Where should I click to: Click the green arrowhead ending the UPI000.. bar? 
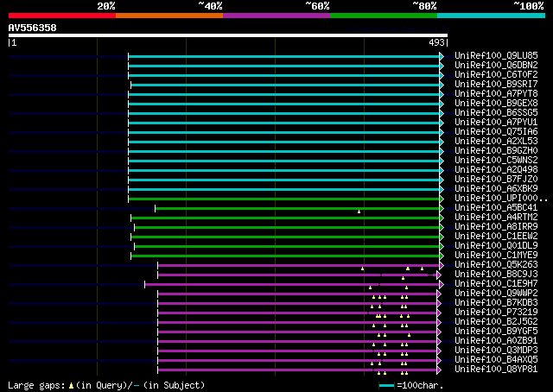(x=442, y=199)
